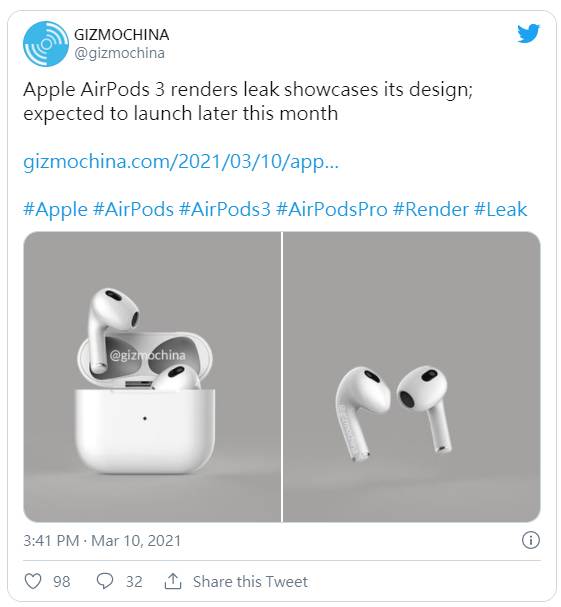Open the #Apple hashtag

55,209
